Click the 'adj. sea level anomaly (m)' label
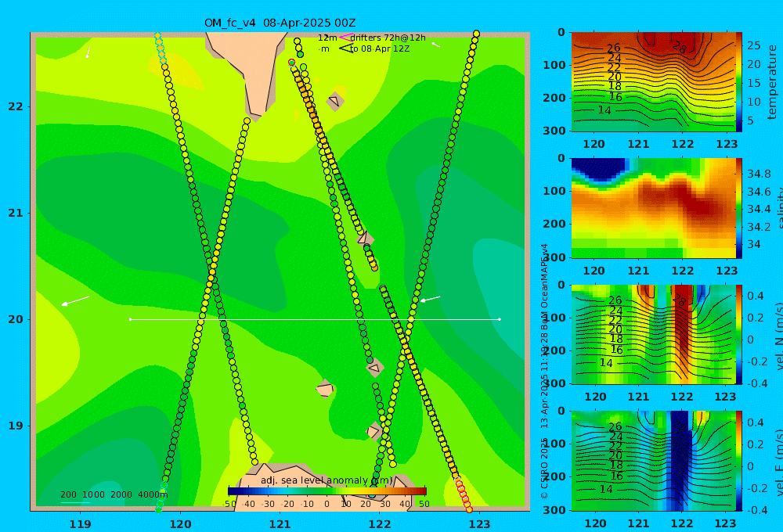The width and height of the screenshot is (783, 532). coord(326,480)
